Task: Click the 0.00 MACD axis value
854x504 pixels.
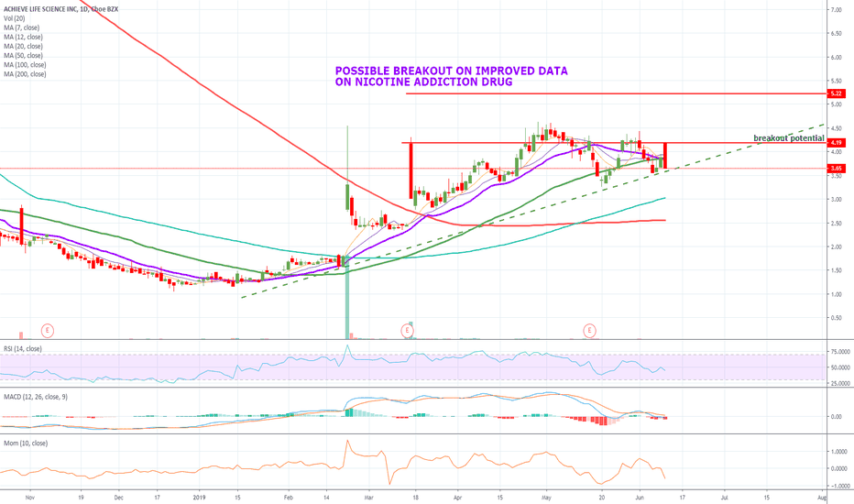Action: (x=836, y=417)
